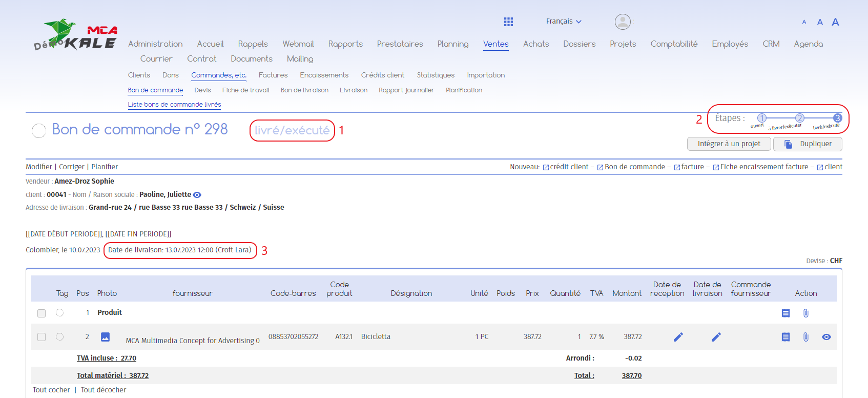This screenshot has height=398, width=868.
Task: Edit Bicicletta reception date pencil icon
Action: [678, 337]
